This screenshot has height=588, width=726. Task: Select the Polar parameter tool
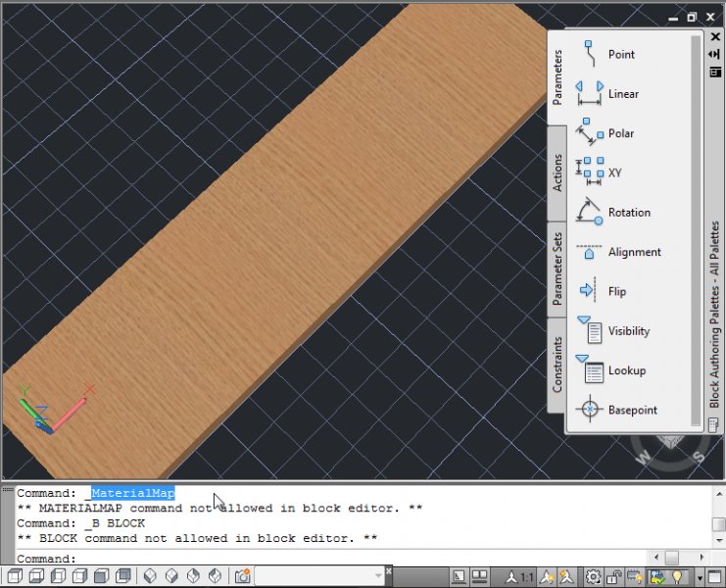click(x=605, y=133)
